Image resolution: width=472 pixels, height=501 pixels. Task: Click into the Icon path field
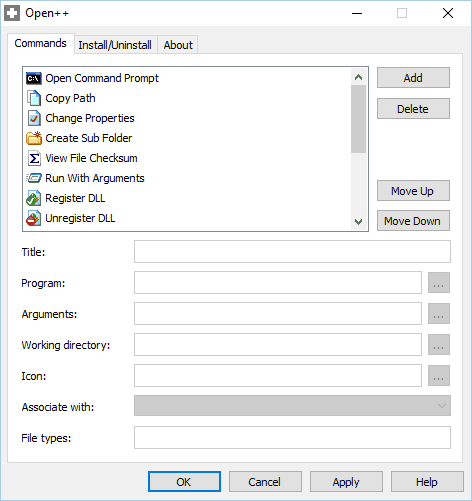(278, 376)
